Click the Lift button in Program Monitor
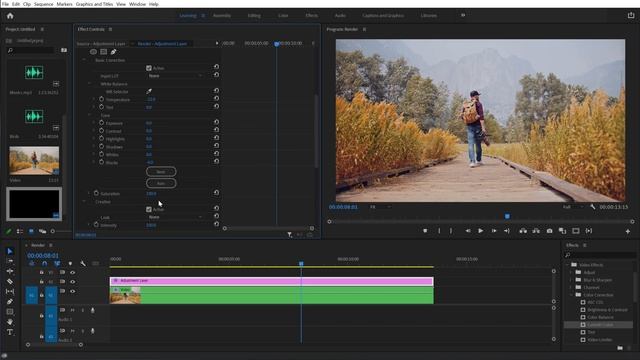This screenshot has width=640, height=360. click(x=523, y=231)
